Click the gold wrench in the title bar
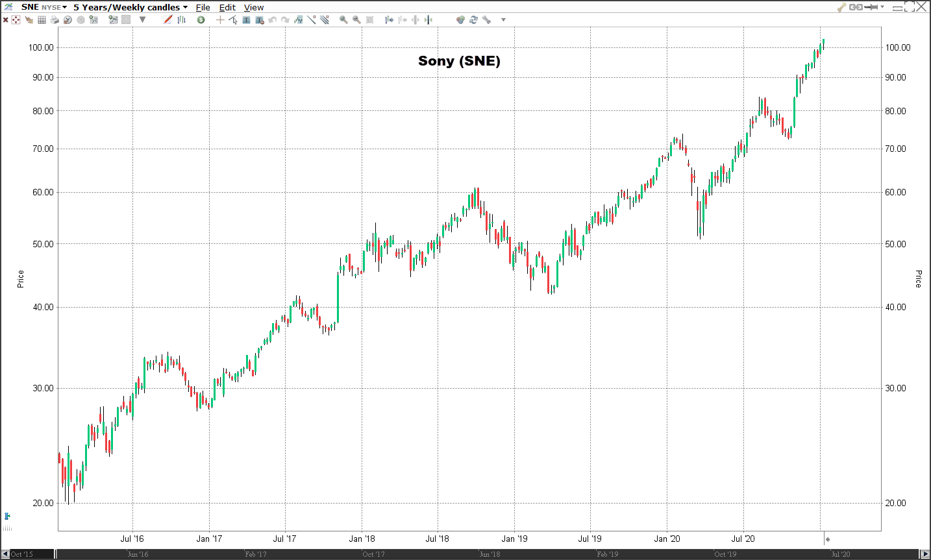The height and width of the screenshot is (560, 931). coord(841,7)
